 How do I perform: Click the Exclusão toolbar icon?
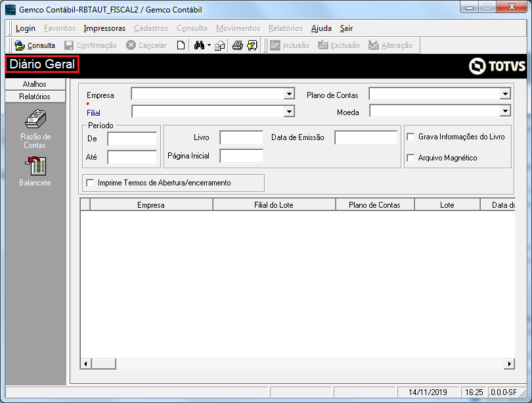click(323, 45)
